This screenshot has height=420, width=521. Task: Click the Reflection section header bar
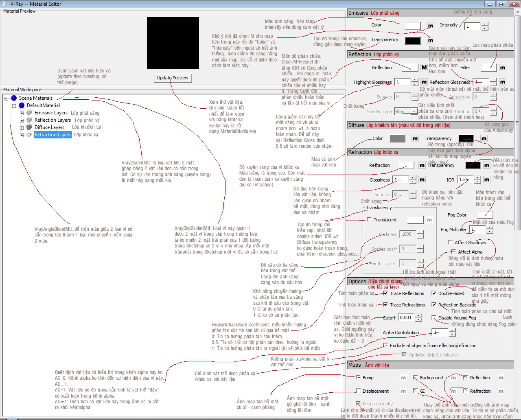coord(431,55)
